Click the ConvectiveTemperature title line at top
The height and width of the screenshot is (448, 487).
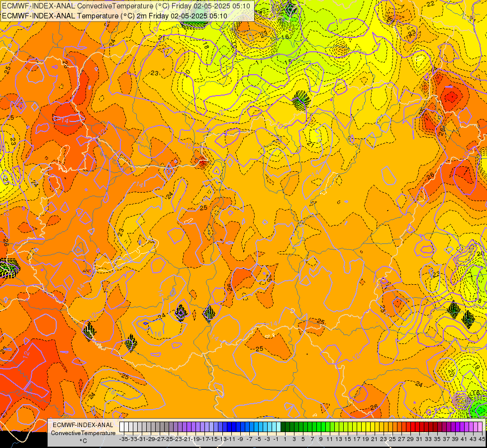(126, 5)
